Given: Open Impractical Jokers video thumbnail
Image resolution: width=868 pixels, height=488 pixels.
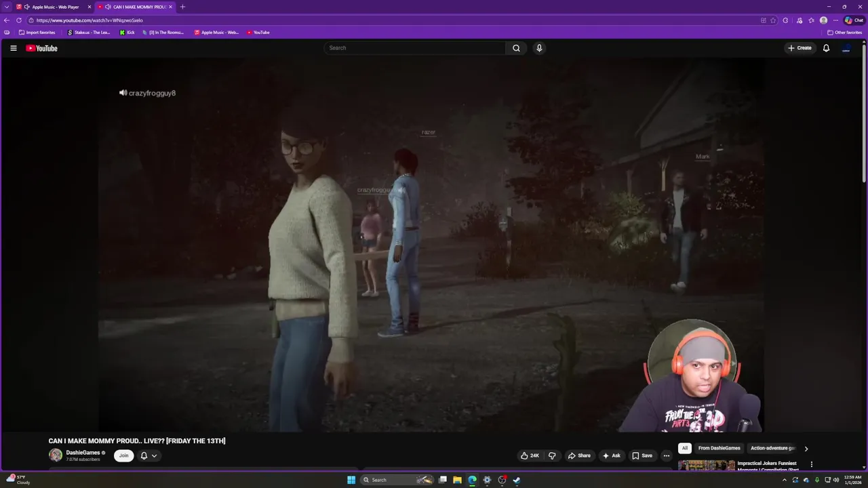Looking at the screenshot, I should (706, 465).
